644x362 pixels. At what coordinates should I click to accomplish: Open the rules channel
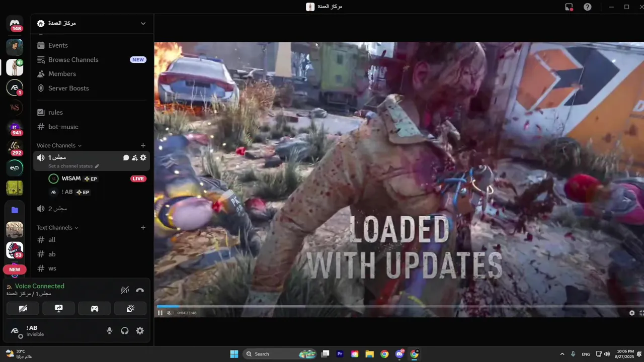(92, 112)
